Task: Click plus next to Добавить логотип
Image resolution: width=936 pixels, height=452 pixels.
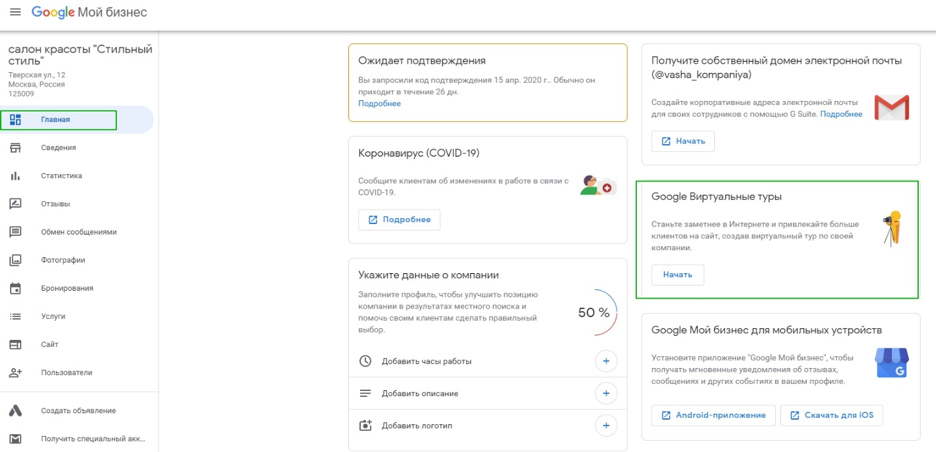Action: (x=606, y=426)
